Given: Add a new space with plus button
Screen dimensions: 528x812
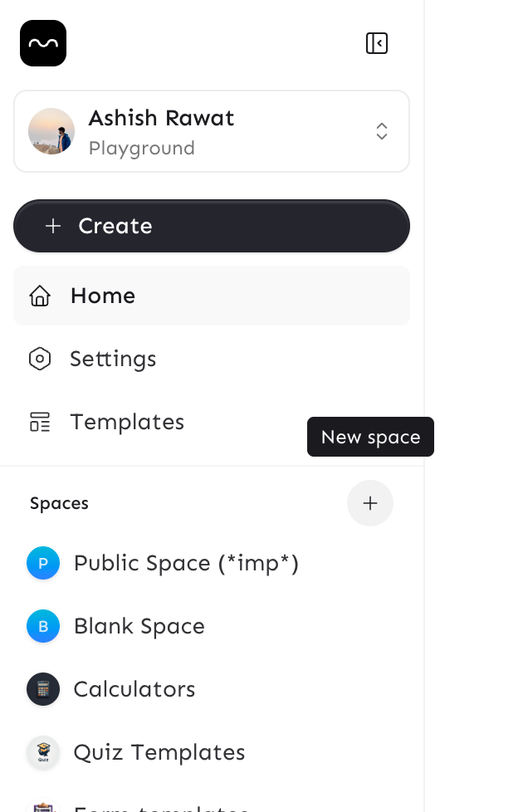Looking at the screenshot, I should tap(370, 503).
